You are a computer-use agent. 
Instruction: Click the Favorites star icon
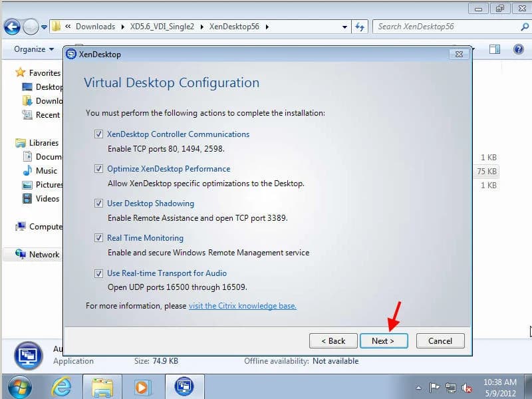point(21,72)
